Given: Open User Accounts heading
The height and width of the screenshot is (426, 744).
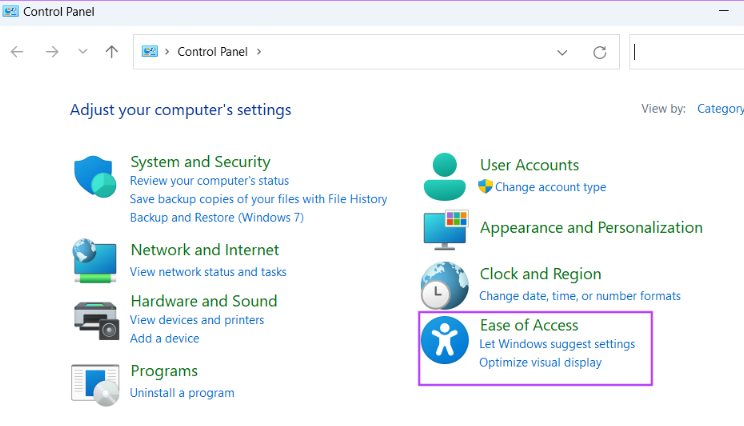Looking at the screenshot, I should [530, 165].
